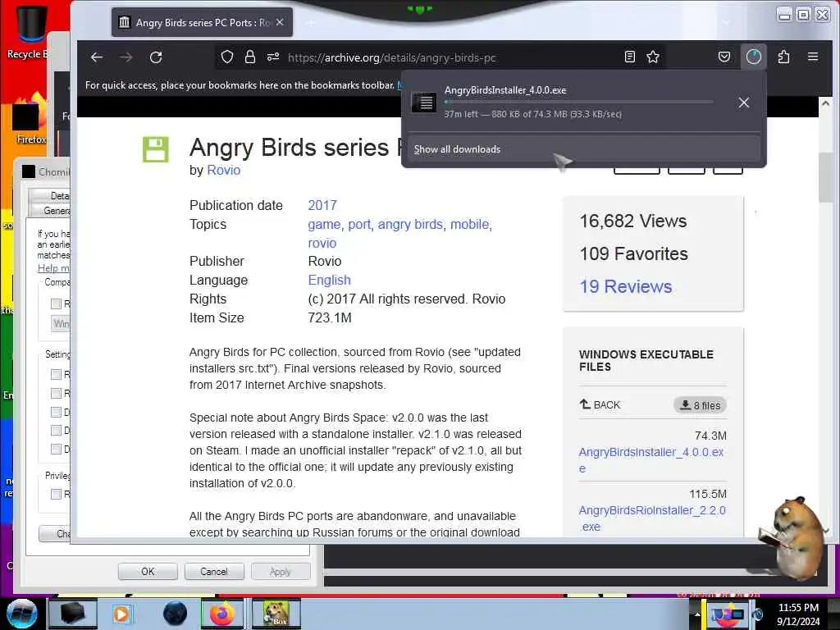840x630 pixels.
Task: Select the General tab in properties dialog
Action: 49,211
